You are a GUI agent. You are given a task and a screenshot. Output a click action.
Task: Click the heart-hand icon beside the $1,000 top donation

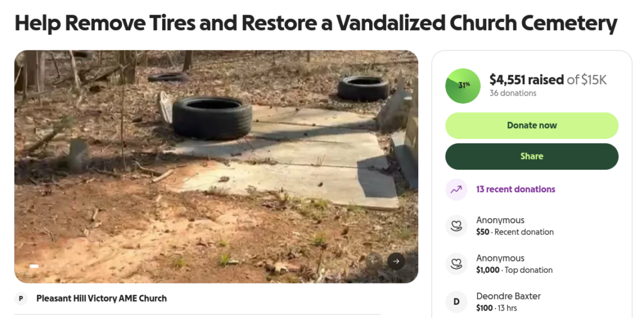point(457,264)
